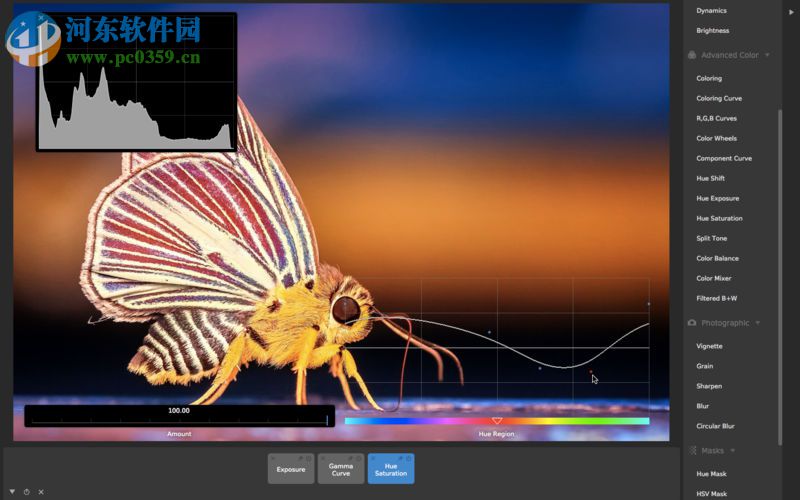Remove the Gamma Curve chip with its X
The height and width of the screenshot is (500, 800).
322,458
